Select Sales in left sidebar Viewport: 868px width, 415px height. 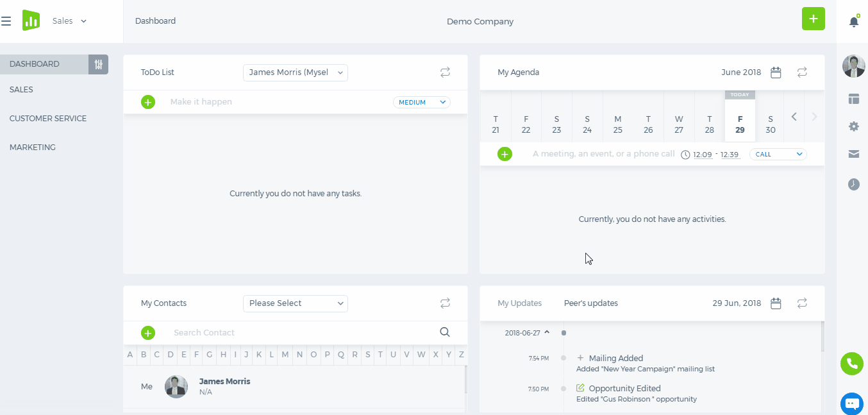tap(21, 90)
